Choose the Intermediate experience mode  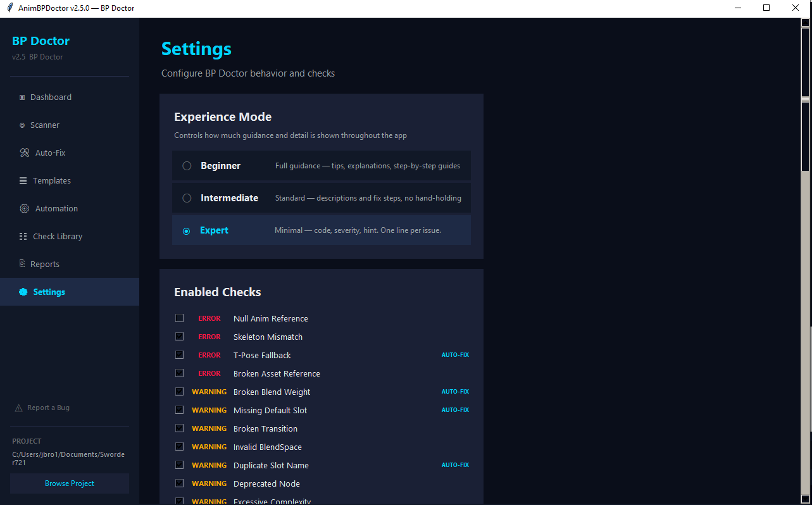(x=187, y=198)
